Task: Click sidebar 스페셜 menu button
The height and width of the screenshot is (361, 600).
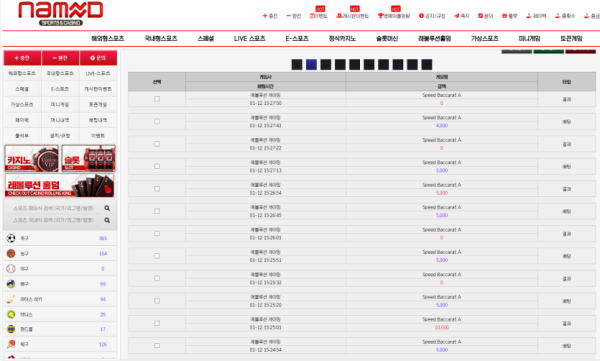Action: click(22, 89)
